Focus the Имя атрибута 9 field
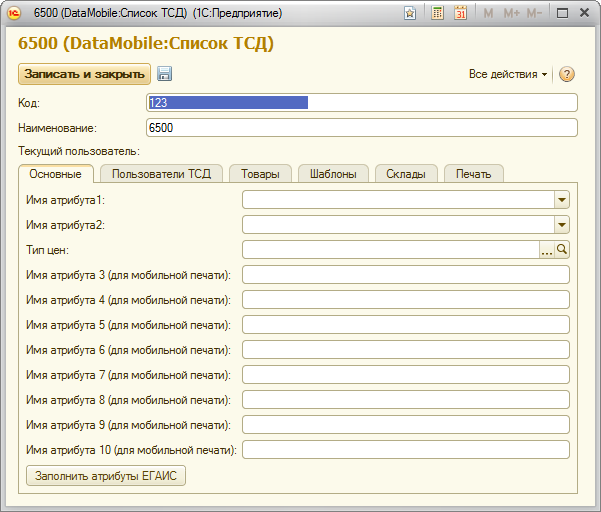 406,425
